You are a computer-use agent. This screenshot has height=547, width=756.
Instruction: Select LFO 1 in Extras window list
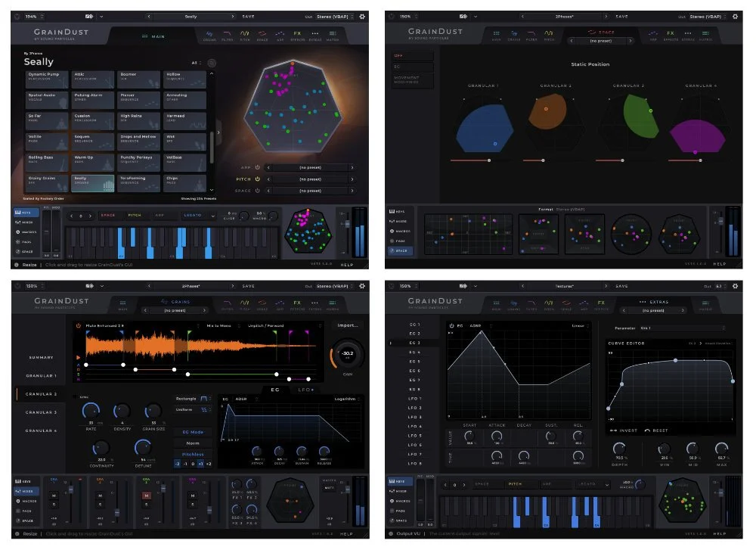[x=414, y=399]
